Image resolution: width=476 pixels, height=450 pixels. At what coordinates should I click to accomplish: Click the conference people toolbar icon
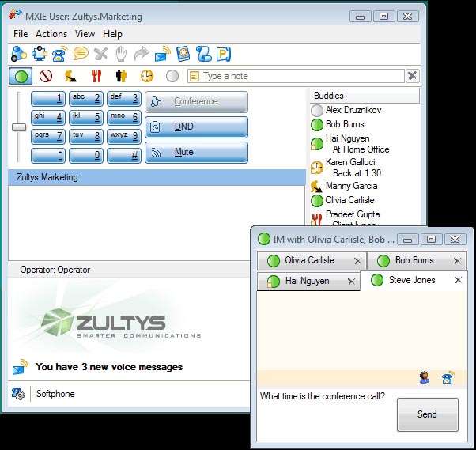40,54
